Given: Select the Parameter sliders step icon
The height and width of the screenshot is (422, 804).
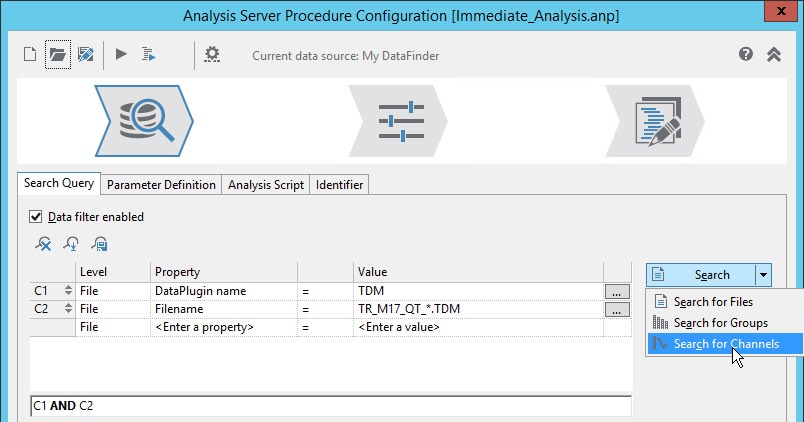Looking at the screenshot, I should (401, 120).
